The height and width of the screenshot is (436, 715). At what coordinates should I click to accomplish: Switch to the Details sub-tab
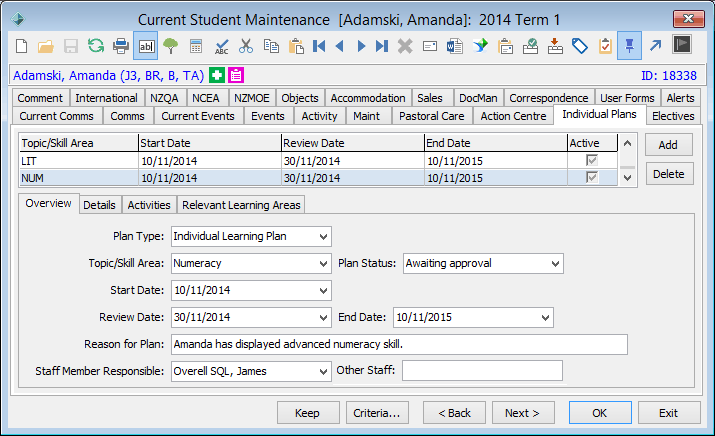[99, 205]
